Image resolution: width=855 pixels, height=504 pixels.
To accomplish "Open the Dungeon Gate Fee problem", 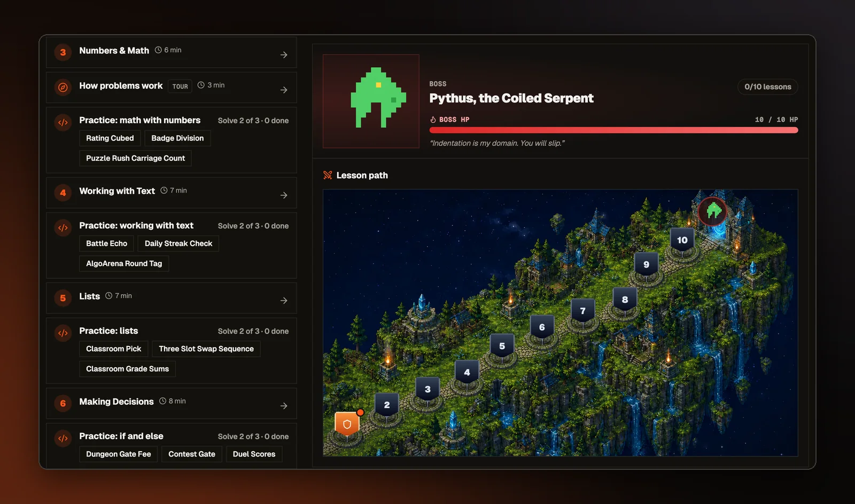I will click(119, 454).
